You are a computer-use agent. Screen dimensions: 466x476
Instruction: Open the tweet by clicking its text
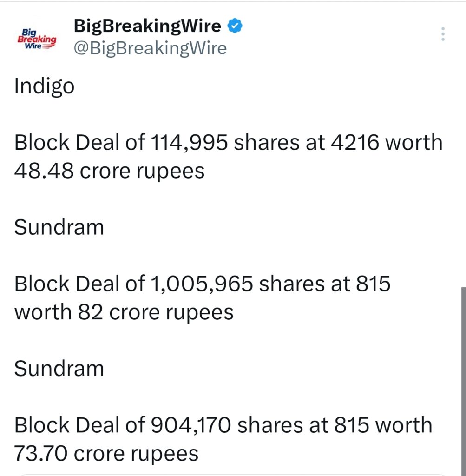(228, 156)
